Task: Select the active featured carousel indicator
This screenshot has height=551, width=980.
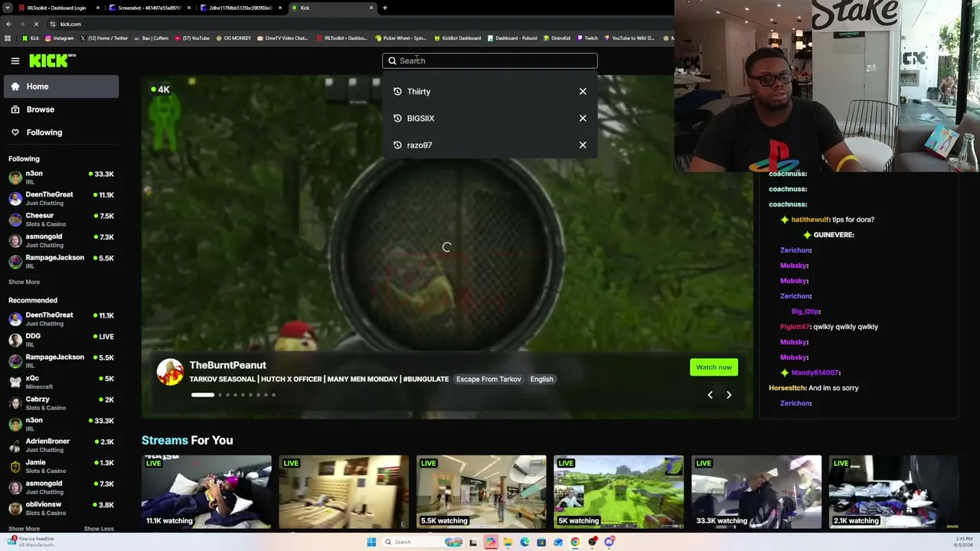Action: click(203, 395)
